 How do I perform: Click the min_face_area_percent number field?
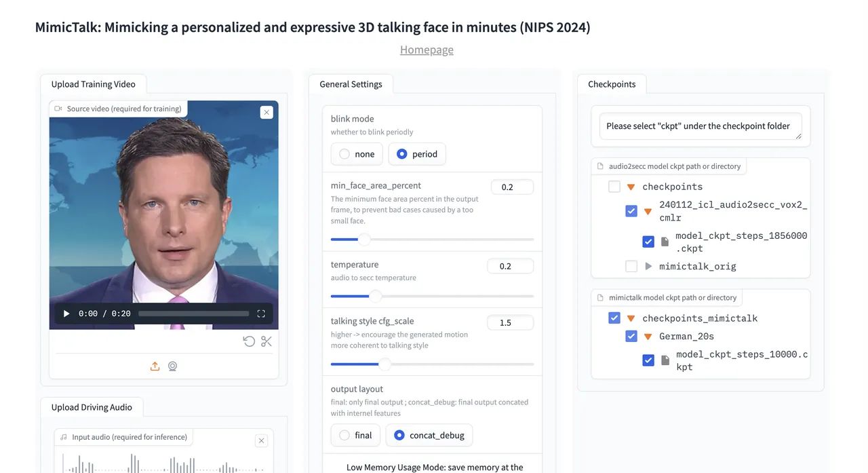click(x=512, y=187)
